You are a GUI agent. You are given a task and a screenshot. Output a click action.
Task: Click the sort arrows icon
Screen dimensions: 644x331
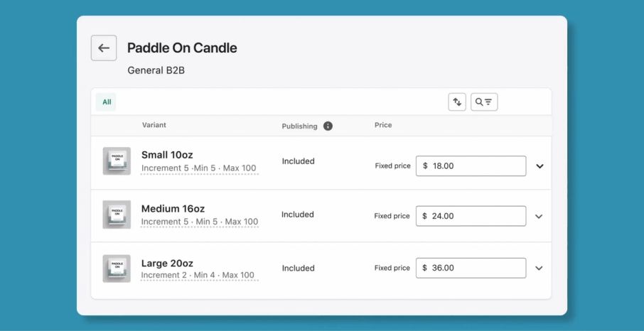coord(457,102)
